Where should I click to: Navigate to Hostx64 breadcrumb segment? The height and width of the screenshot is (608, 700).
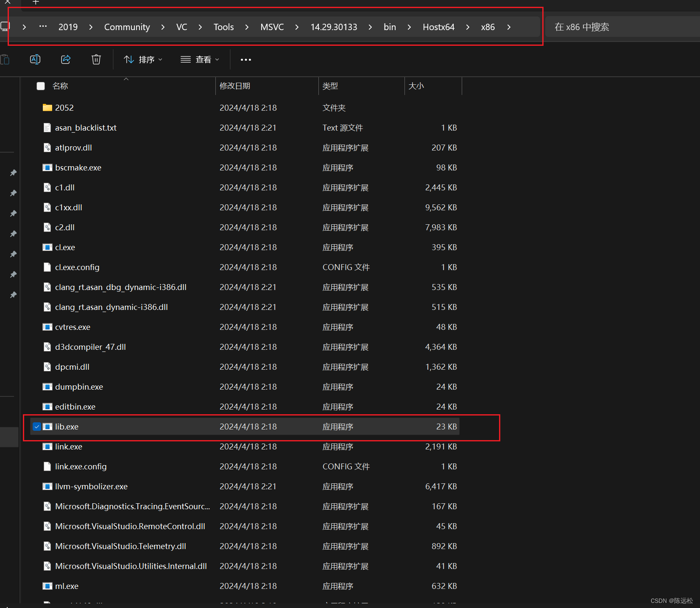coord(438,27)
